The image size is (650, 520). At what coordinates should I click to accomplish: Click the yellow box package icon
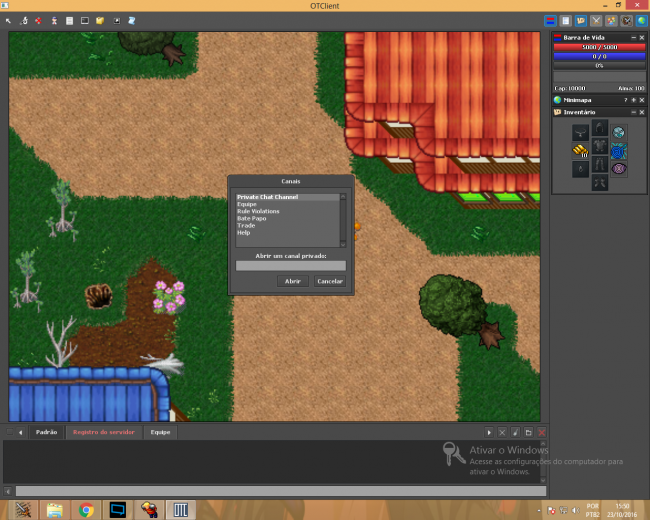point(100,21)
